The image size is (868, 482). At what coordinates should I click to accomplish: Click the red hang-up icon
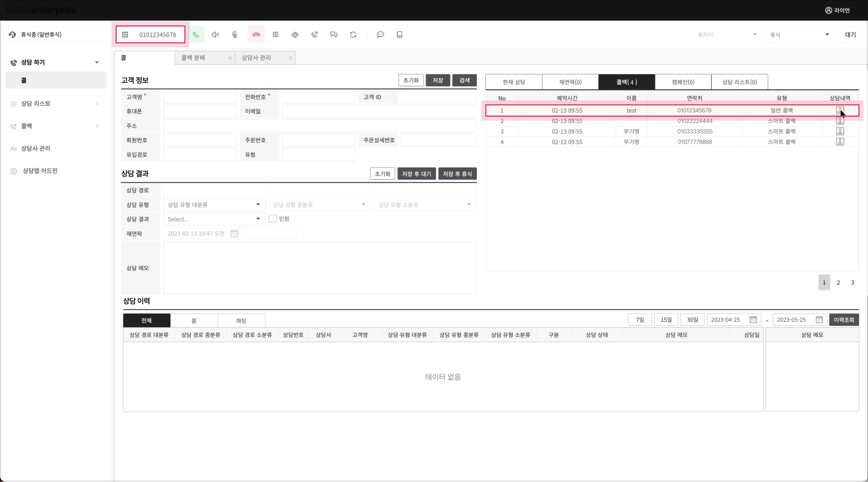click(x=256, y=35)
